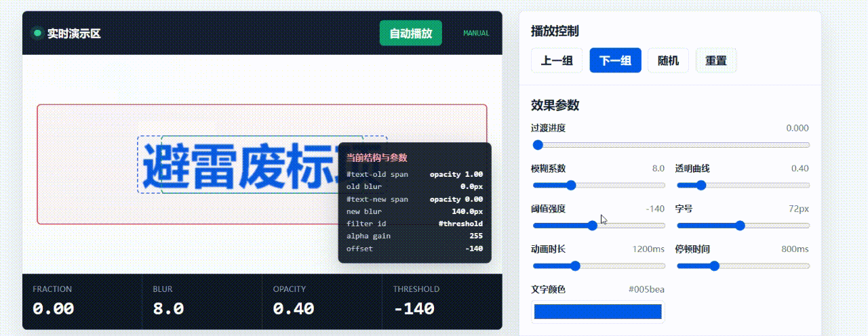Click the 播放控制 section heading
This screenshot has height=336, width=868.
(x=555, y=31)
